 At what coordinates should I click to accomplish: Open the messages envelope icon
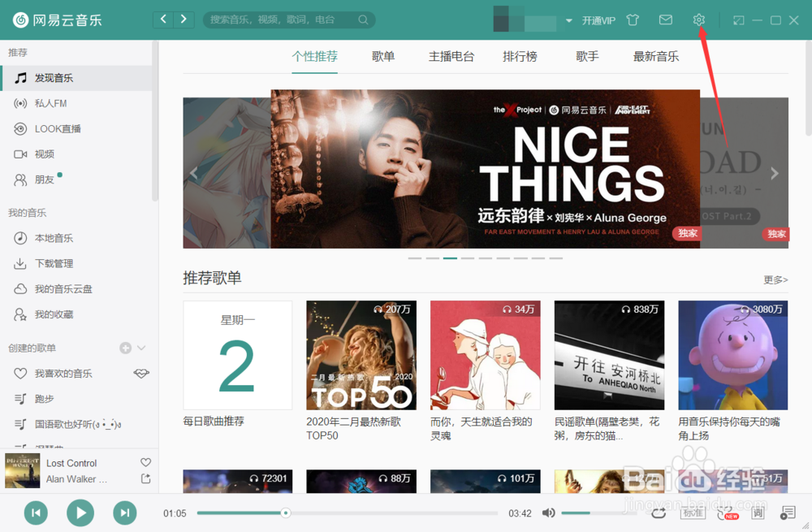click(x=666, y=19)
